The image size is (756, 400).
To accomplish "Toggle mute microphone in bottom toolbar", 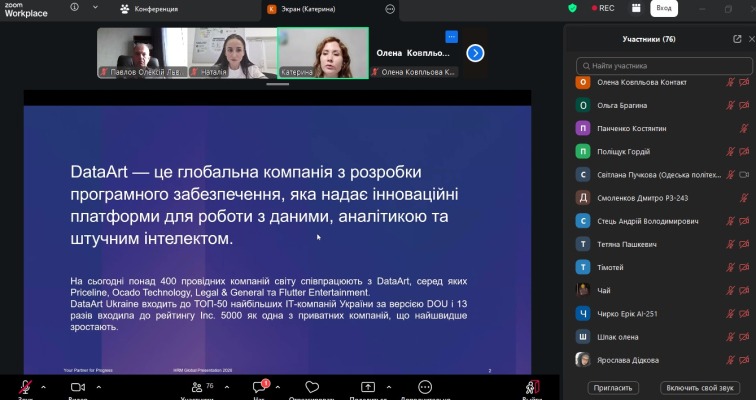I will coord(25,388).
